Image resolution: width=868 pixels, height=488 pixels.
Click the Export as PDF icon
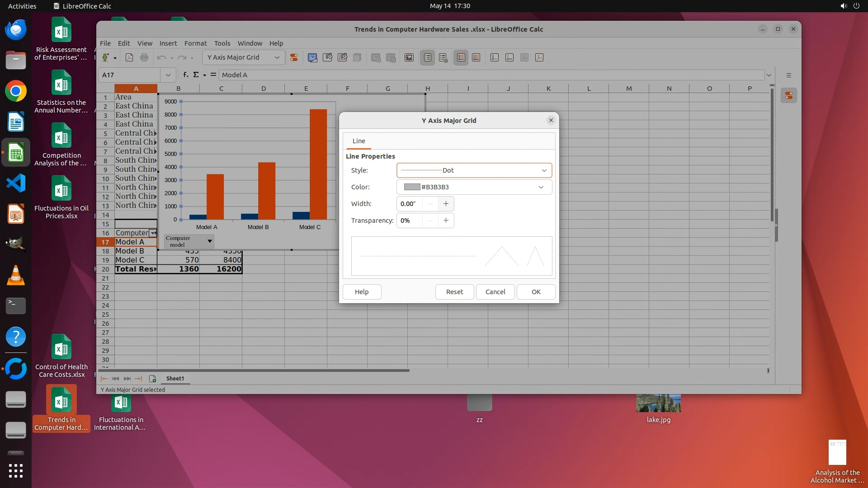pyautogui.click(x=129, y=57)
